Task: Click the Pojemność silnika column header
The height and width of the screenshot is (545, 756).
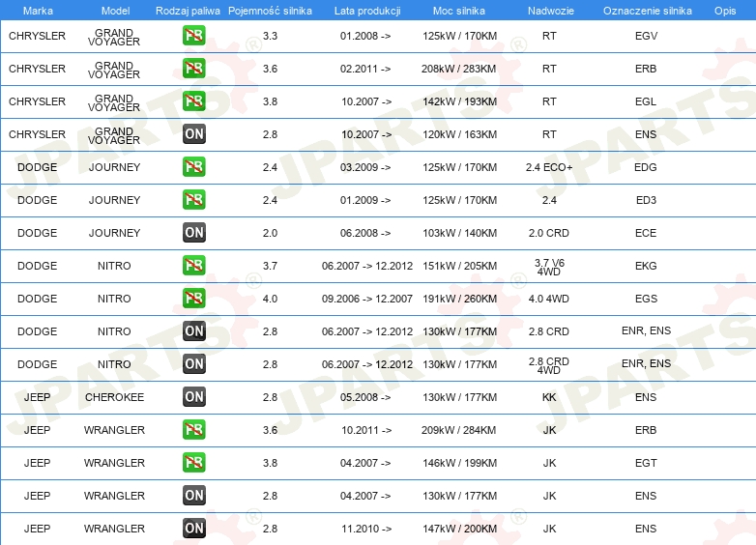Action: 270,11
